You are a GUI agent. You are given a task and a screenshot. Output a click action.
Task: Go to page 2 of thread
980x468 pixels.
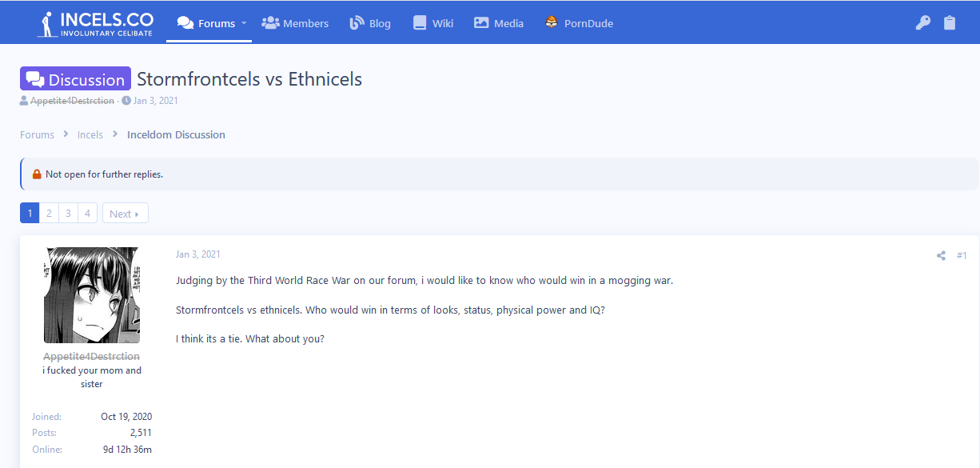[x=49, y=214]
